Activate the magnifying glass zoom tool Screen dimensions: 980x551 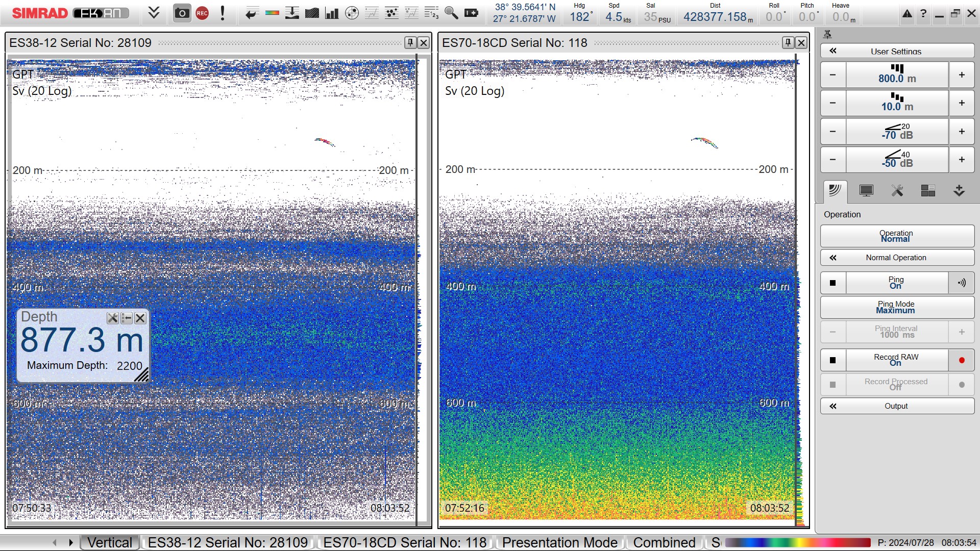click(x=451, y=13)
